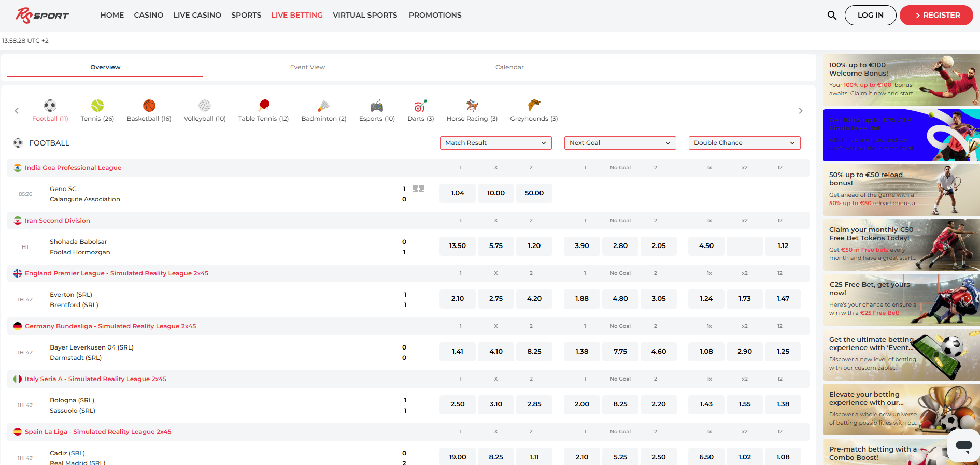Viewport: 980px width, 465px height.
Task: Open the search magnifier icon
Action: click(832, 15)
